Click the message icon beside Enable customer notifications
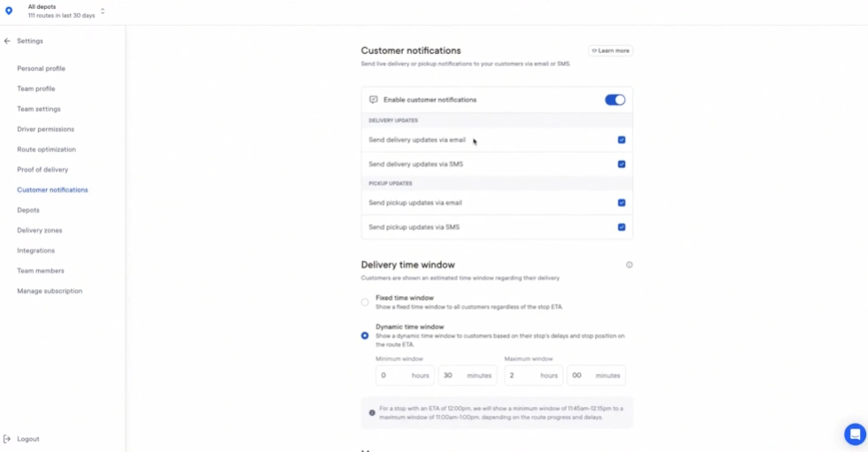Screen dimensions: 868x452 pos(374,100)
